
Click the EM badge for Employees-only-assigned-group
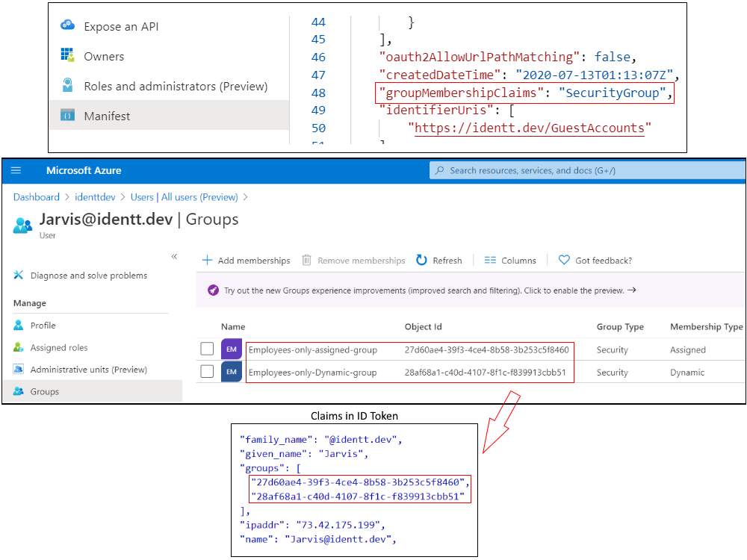click(232, 349)
